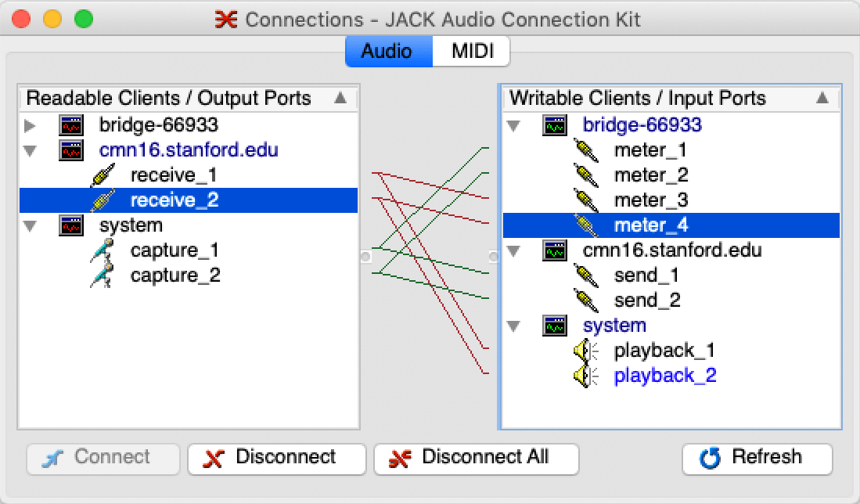Select playback_1 input port
This screenshot has width=860, height=504.
point(664,351)
